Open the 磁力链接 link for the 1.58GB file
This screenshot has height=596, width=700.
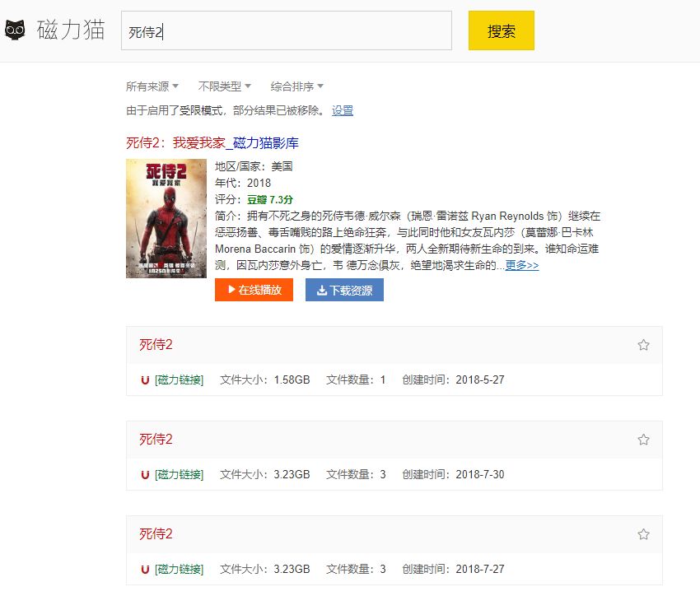point(179,380)
